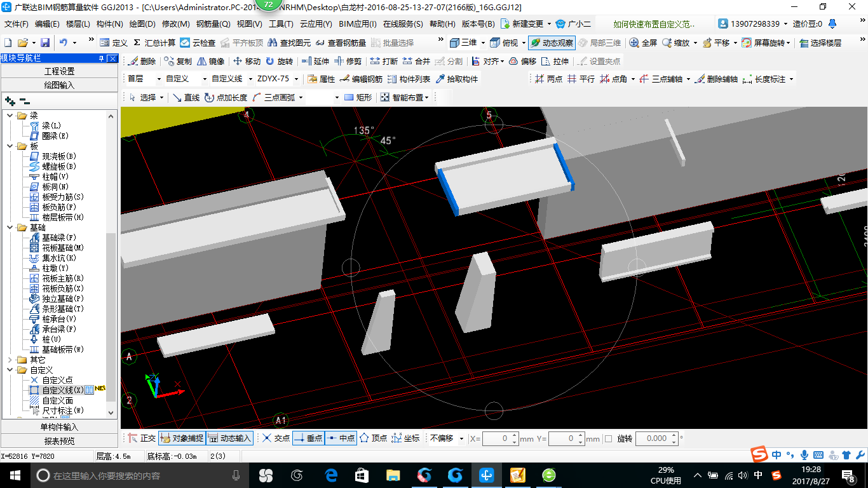Select 现浇板(B) in the tree

(x=59, y=156)
